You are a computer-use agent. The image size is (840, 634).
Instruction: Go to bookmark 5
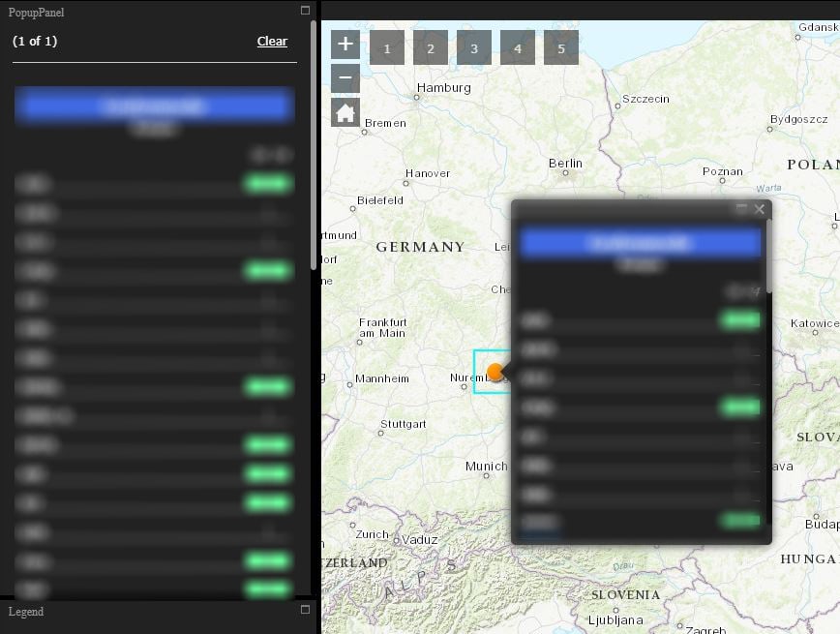tap(561, 47)
